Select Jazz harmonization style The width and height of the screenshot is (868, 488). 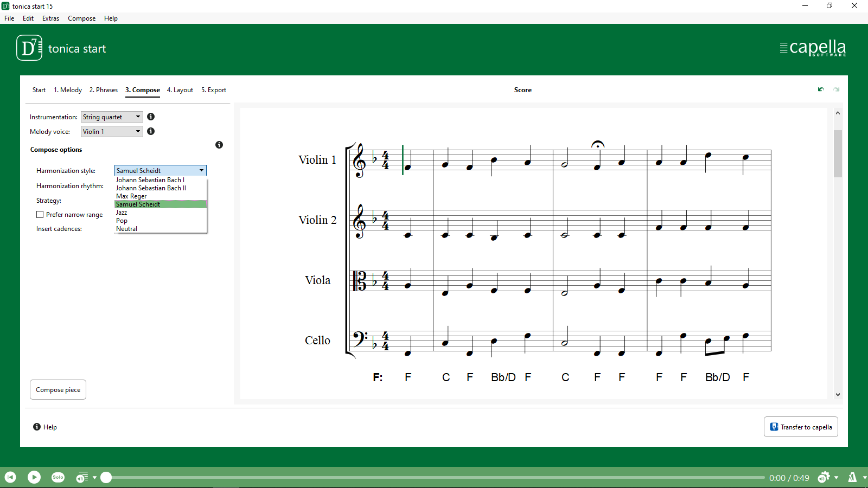point(161,213)
